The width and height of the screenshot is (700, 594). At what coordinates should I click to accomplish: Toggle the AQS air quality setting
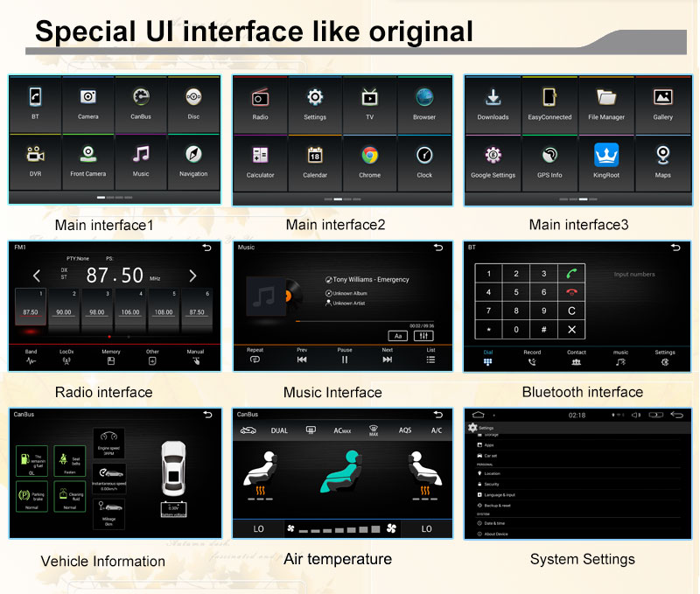coord(405,430)
